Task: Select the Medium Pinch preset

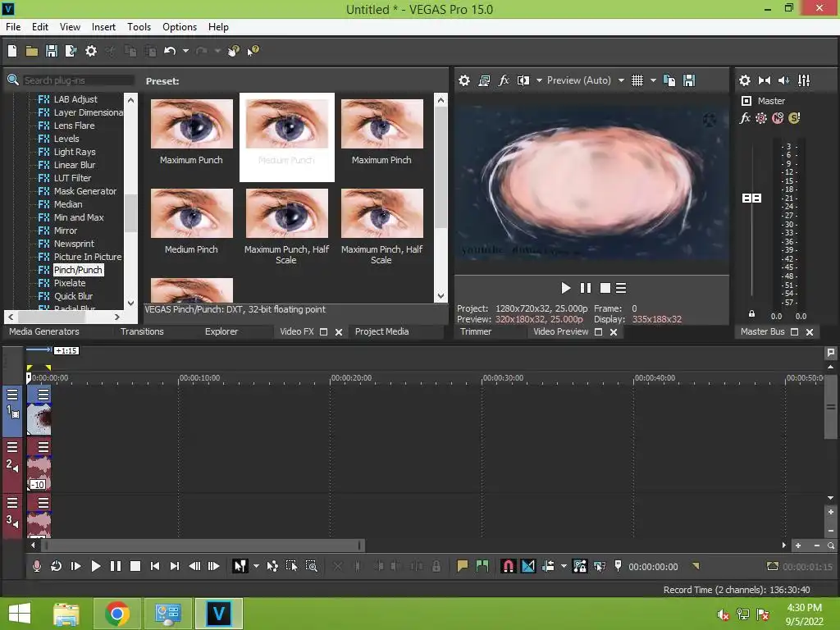Action: pos(191,220)
